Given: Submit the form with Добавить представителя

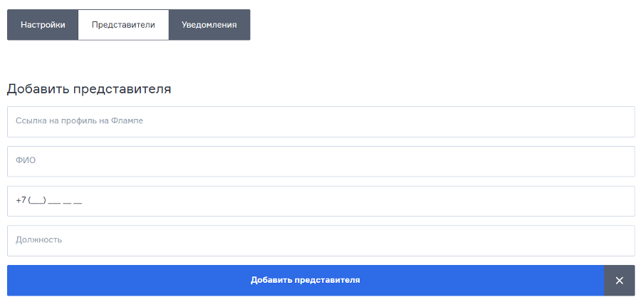Looking at the screenshot, I should tap(305, 281).
